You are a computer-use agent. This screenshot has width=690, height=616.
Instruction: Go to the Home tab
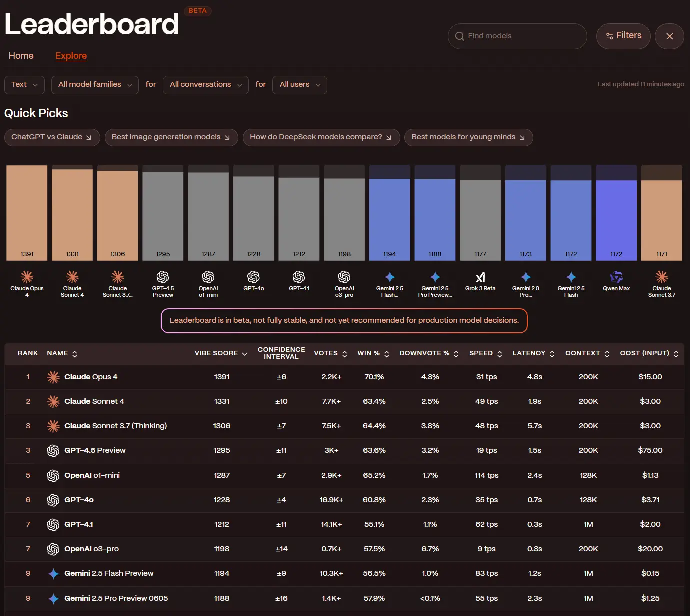click(x=21, y=56)
